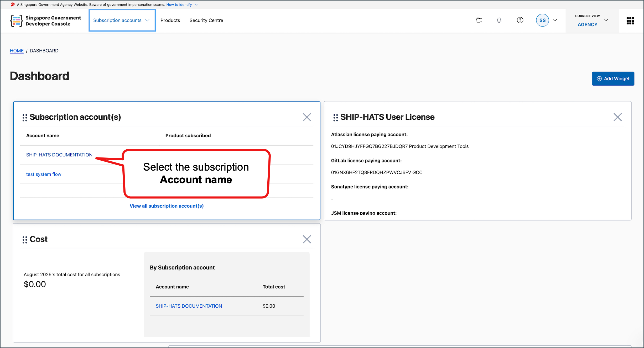Viewport: 644px width, 348px height.
Task: Expand the Subscription accounts dropdown menu
Action: tap(122, 20)
